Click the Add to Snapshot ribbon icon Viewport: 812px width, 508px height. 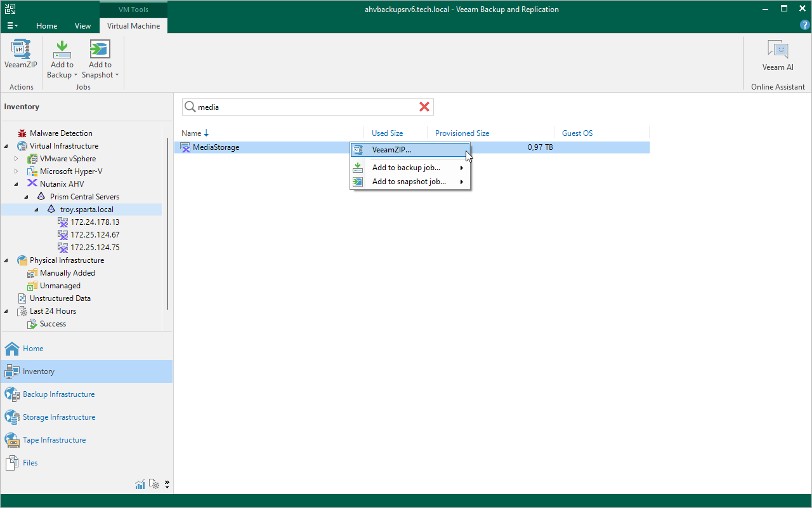tap(100, 49)
